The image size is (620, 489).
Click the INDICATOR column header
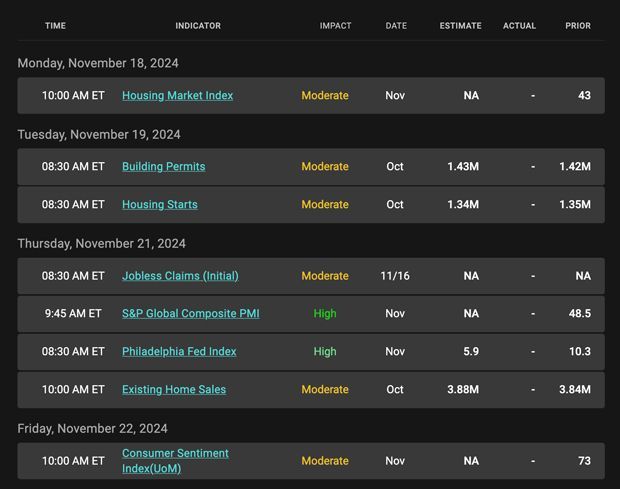198,26
